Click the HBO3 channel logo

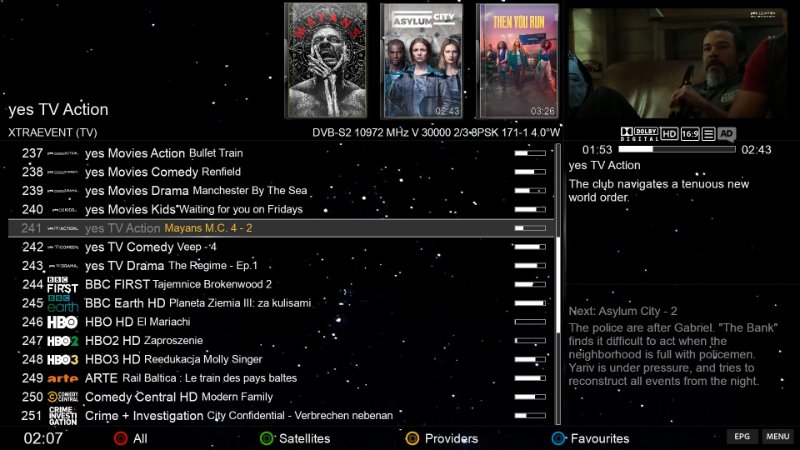click(x=62, y=360)
